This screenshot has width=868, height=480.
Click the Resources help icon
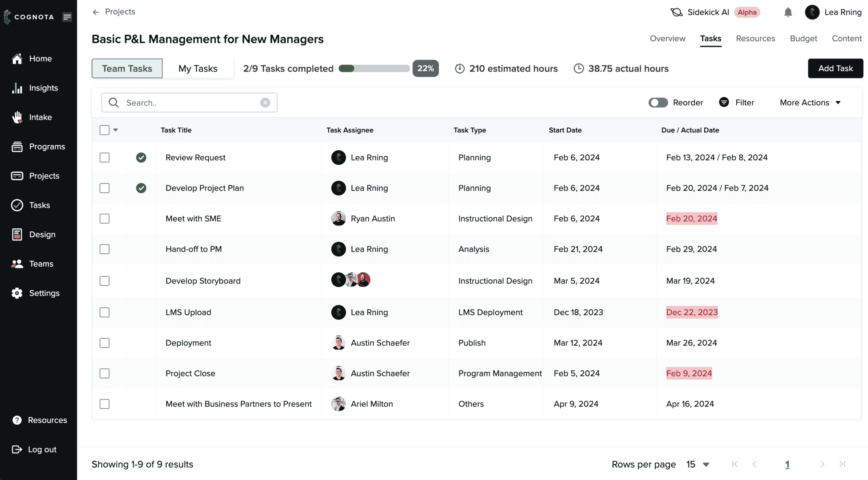tap(17, 420)
